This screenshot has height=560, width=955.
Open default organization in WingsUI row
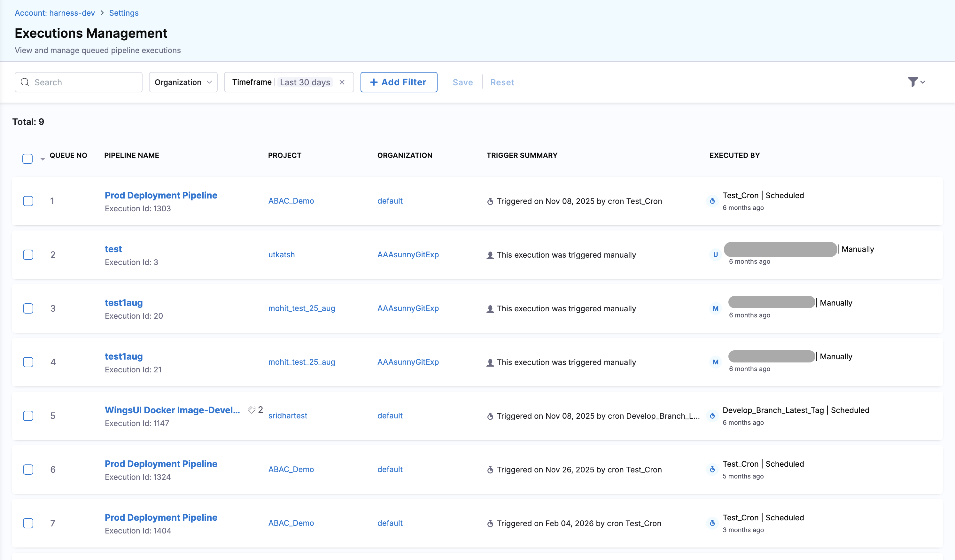coord(390,416)
